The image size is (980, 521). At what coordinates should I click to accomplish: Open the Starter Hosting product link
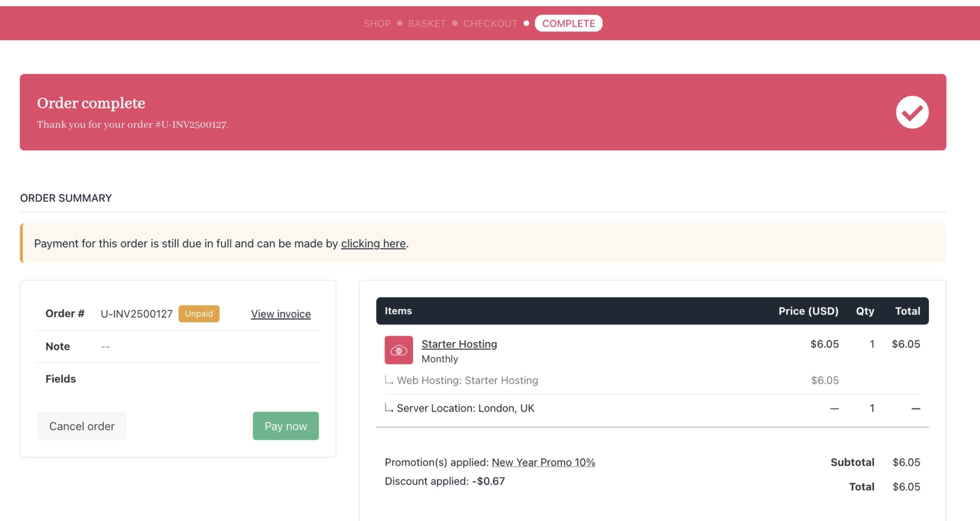[459, 344]
